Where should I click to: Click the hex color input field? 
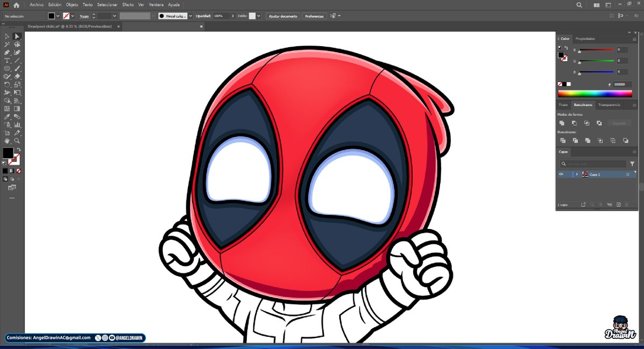coord(623,84)
